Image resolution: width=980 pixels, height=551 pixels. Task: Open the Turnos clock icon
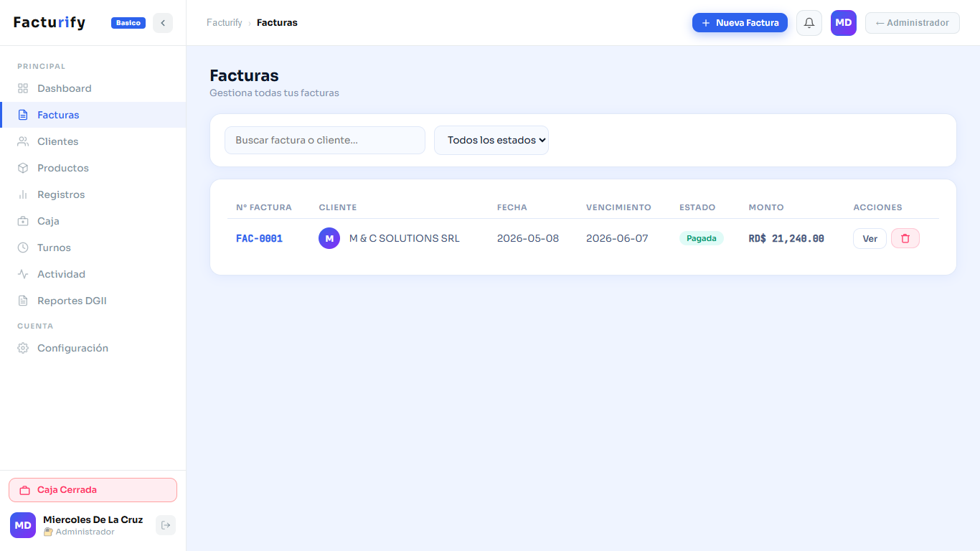23,248
